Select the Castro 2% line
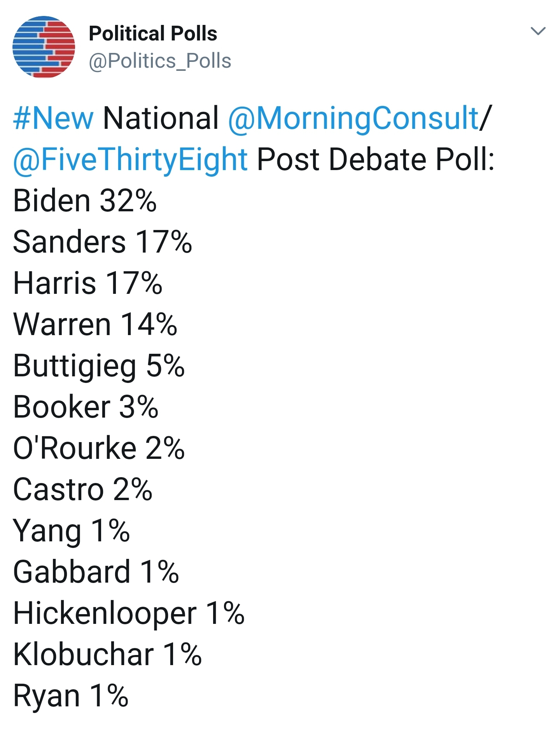Screen dimensions: 560x734 tap(82, 490)
